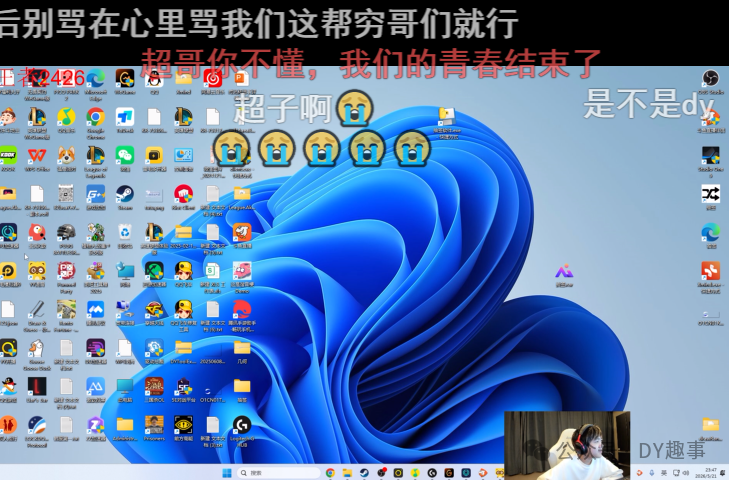
Task: Open the Administrator folder on desktop
Action: click(125, 429)
